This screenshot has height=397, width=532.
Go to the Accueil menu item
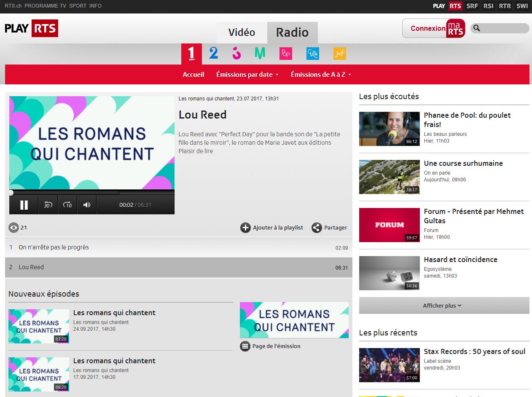(193, 75)
